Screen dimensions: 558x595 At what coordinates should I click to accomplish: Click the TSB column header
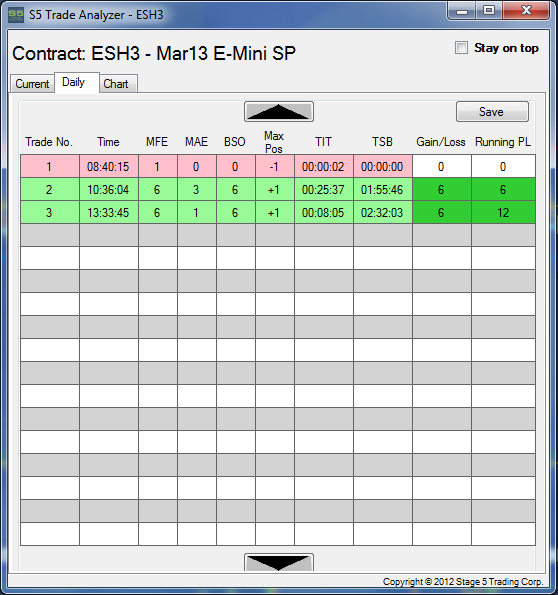(382, 142)
